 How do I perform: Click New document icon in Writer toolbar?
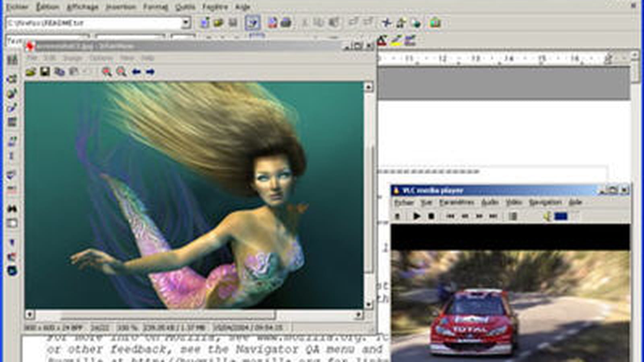point(204,23)
